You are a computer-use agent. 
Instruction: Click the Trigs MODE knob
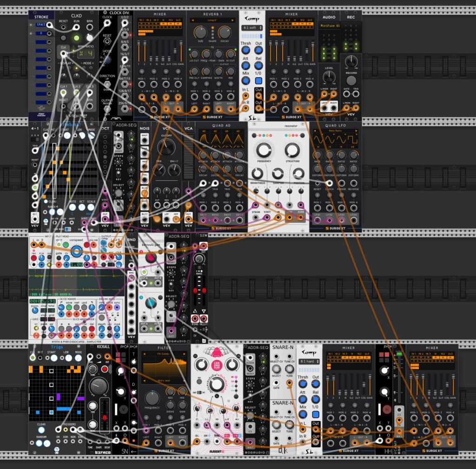coord(78,358)
